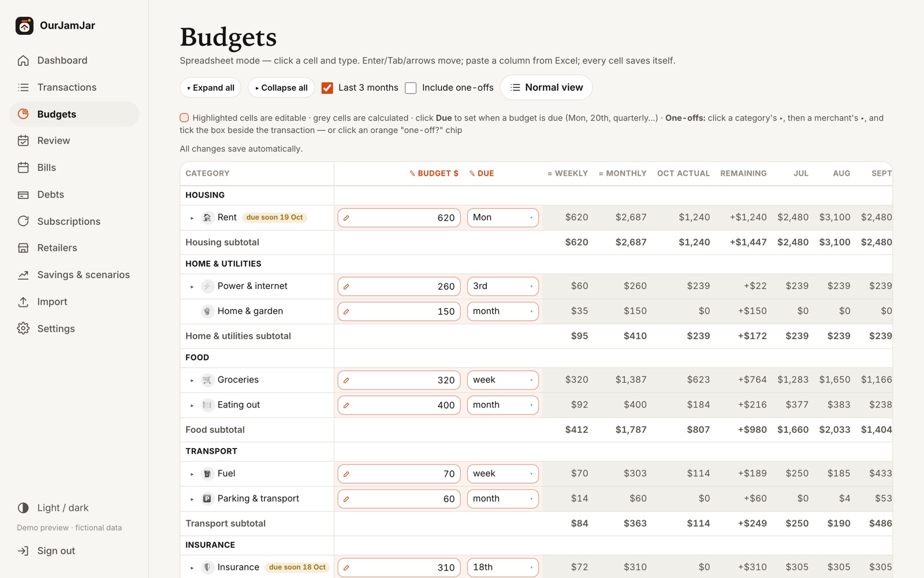
Task: Expand the Fuel row triangle
Action: click(x=192, y=475)
